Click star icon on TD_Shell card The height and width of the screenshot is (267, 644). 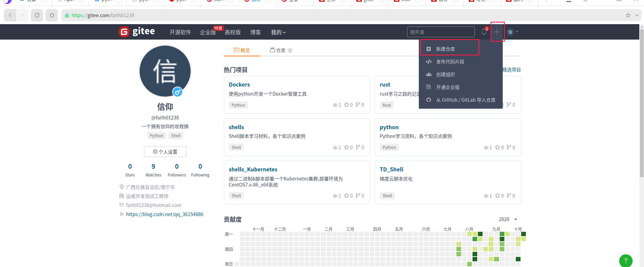pos(497,196)
